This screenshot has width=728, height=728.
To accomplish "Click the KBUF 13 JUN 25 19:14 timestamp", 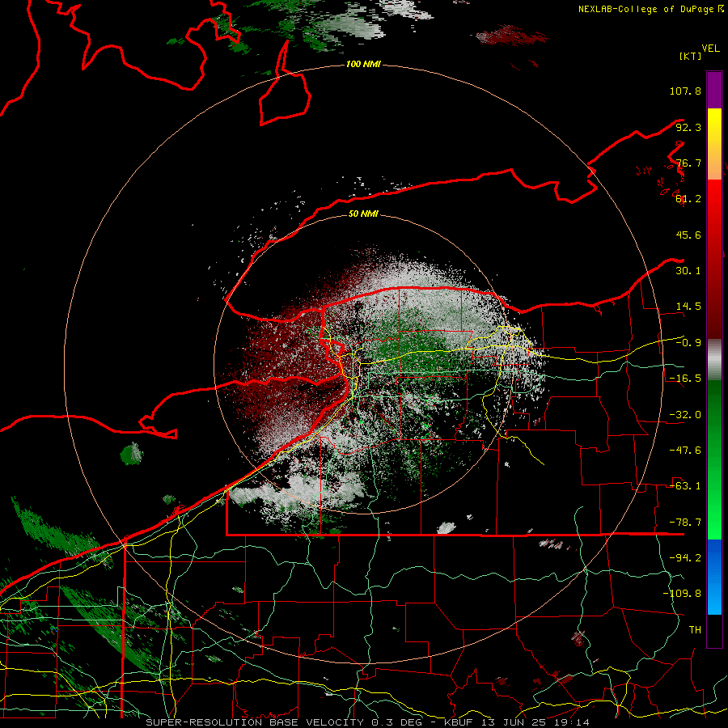I will tap(517, 722).
